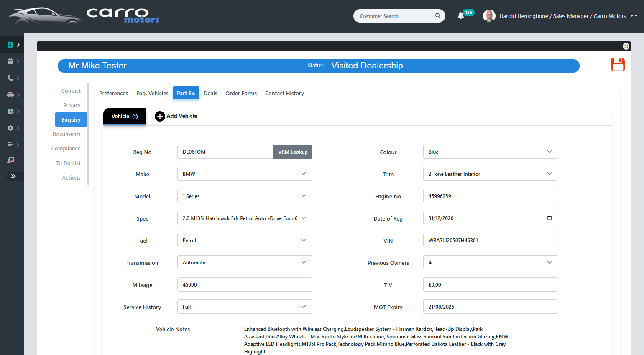Open the pie chart reports icon
This screenshot has height=355, width=644.
[10, 112]
